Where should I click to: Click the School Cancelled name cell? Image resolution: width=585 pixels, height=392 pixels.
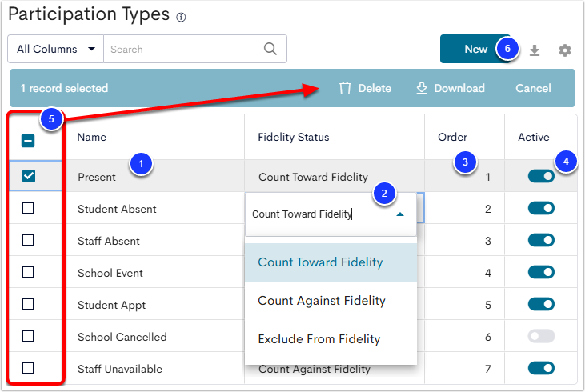pyautogui.click(x=154, y=337)
